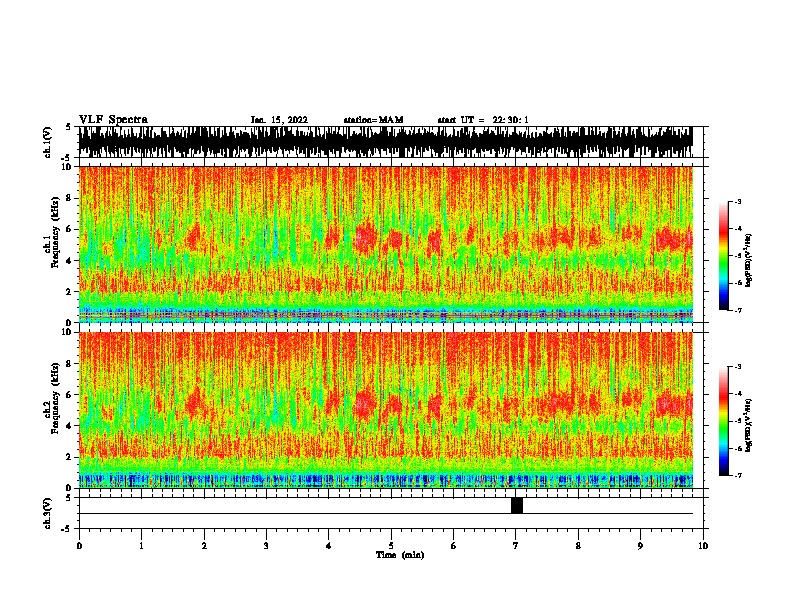
Task: Click the '-5' label on ch.2 color bar
Action: [x=737, y=421]
